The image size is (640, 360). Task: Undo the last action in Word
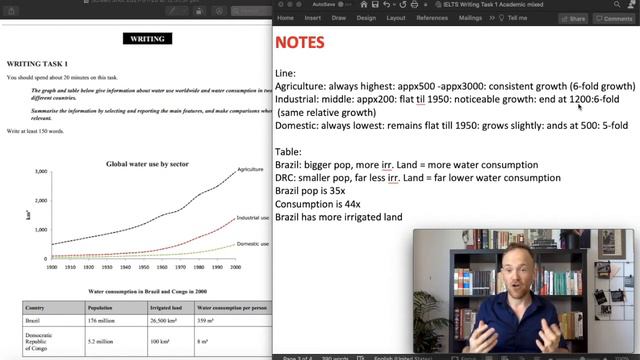pos(386,4)
